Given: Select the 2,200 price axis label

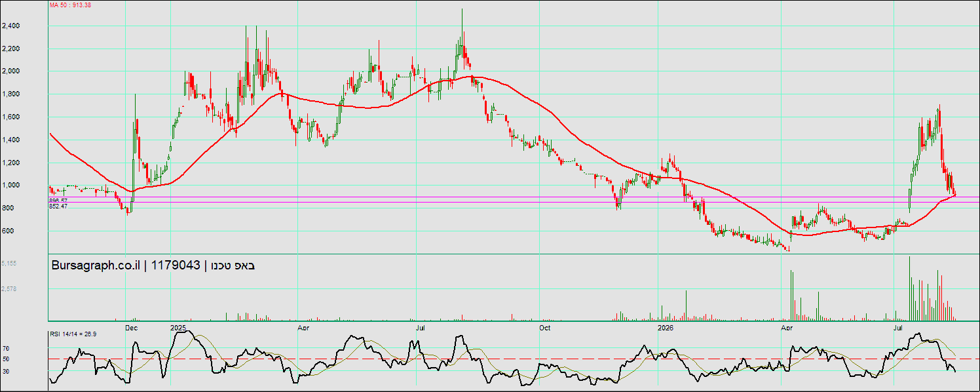Looking at the screenshot, I should click(12, 49).
